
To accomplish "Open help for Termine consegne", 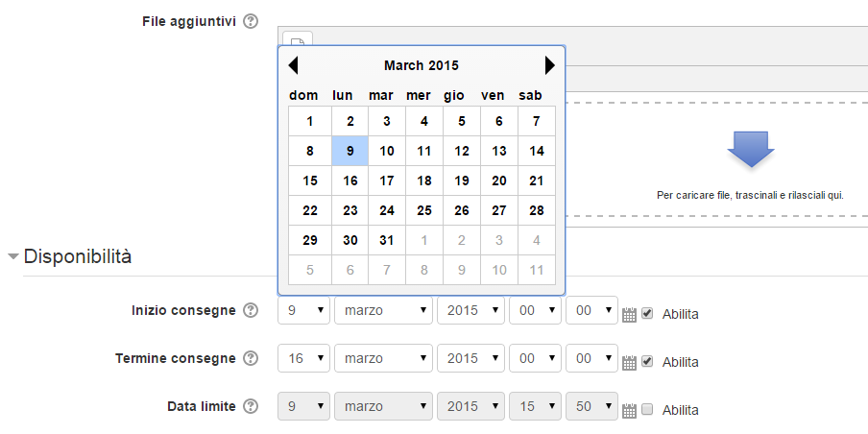I will 251,359.
